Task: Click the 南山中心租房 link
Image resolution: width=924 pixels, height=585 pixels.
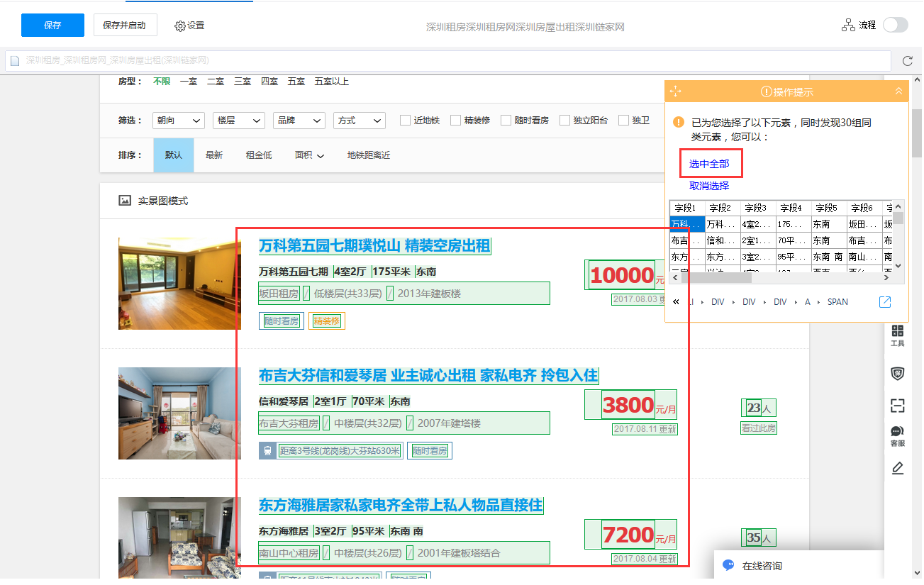Action: (x=289, y=553)
